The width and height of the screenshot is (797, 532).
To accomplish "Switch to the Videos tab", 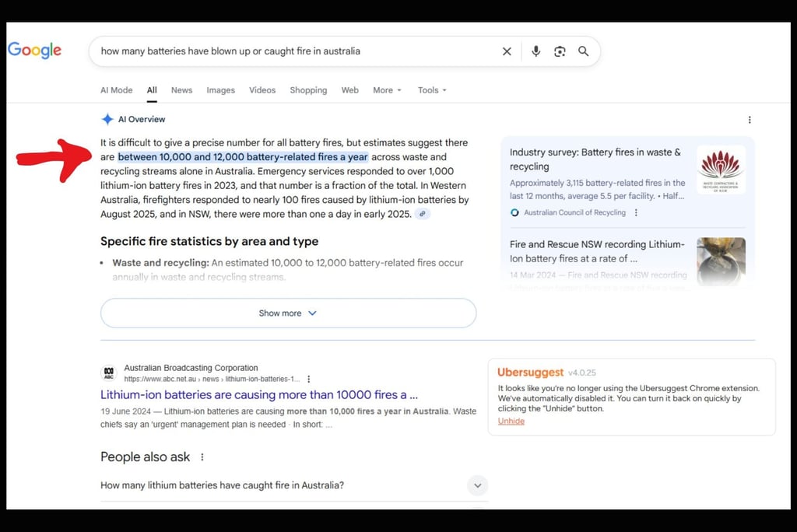I will [262, 90].
